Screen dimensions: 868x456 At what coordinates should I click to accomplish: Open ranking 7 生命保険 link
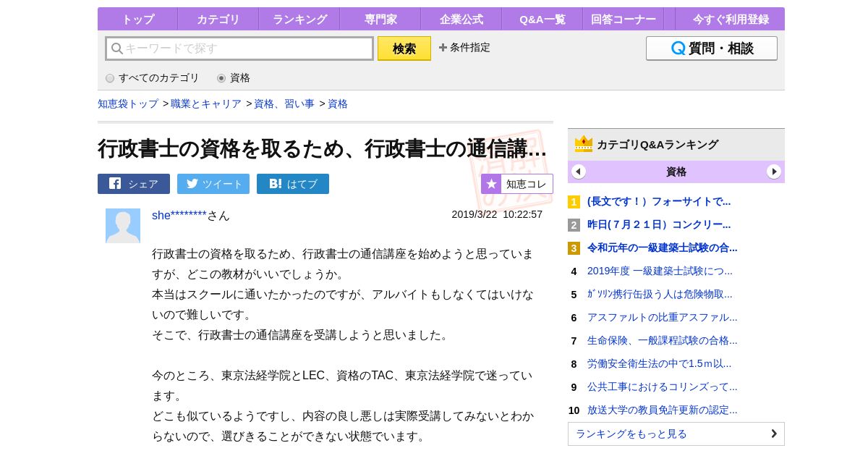tap(663, 340)
